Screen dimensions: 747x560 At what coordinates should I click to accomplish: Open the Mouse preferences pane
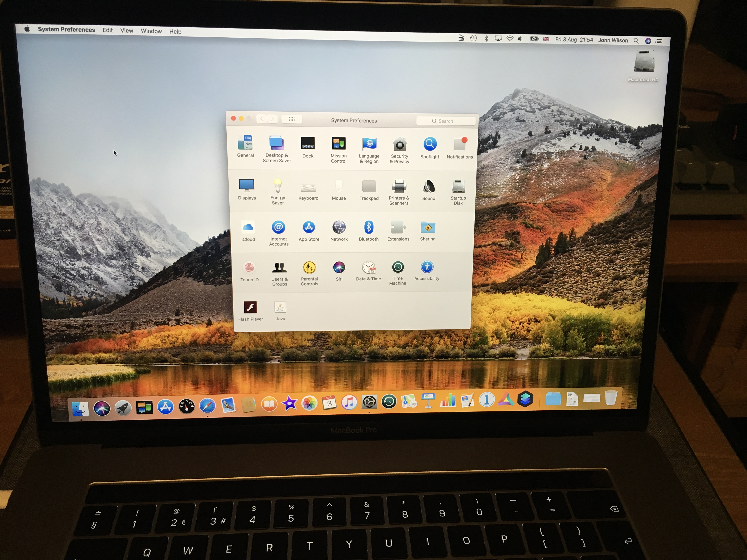point(339,190)
